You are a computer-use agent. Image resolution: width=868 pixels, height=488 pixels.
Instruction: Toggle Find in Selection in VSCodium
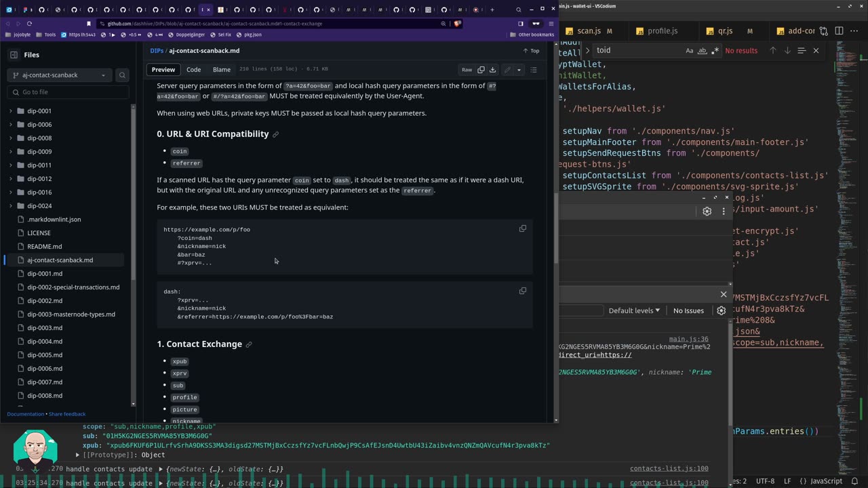pos(802,50)
